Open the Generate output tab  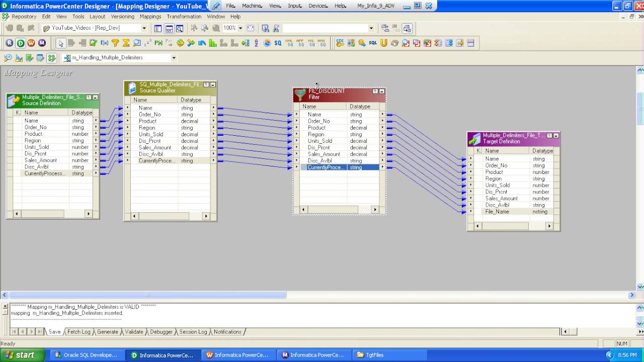(107, 332)
